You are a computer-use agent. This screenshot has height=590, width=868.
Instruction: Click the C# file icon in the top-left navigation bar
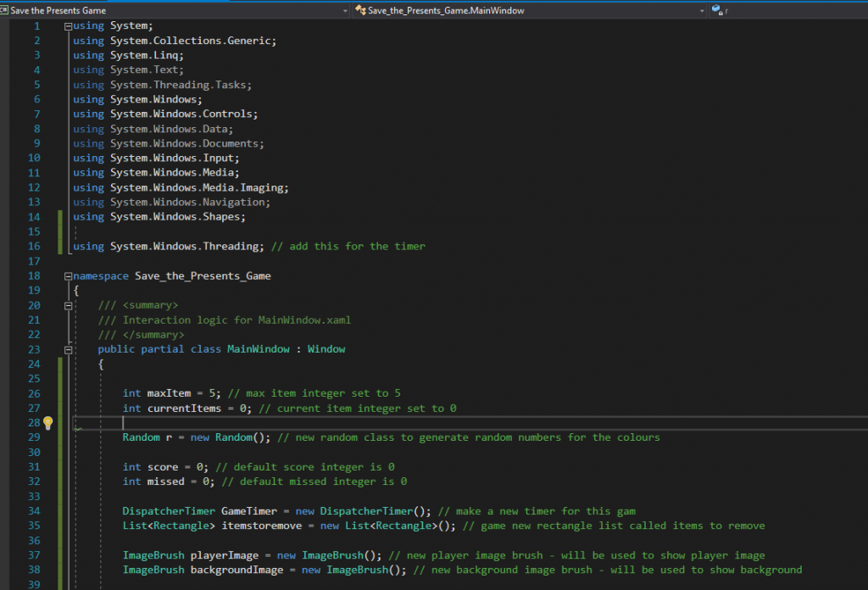pyautogui.click(x=7, y=11)
